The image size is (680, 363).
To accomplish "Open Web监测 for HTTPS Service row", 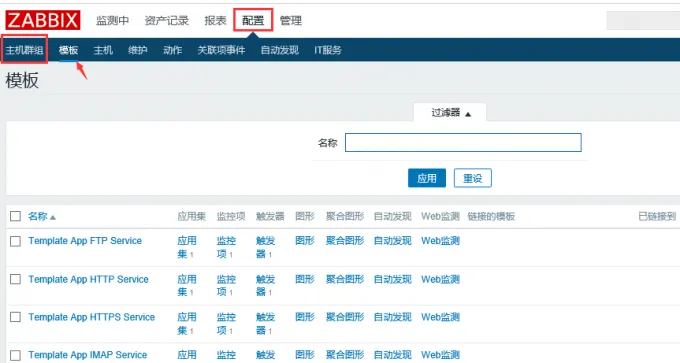I will (x=440, y=317).
